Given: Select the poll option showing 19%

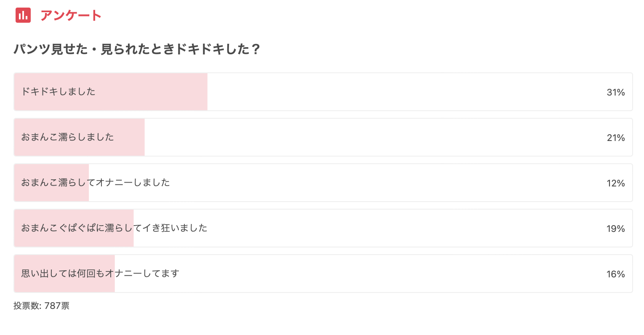Looking at the screenshot, I should [323, 228].
